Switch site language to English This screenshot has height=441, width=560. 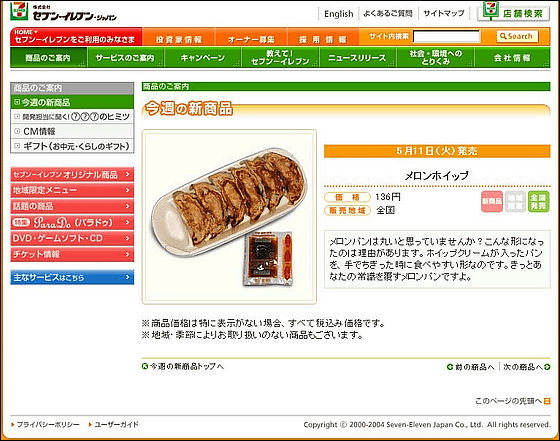pos(338,14)
